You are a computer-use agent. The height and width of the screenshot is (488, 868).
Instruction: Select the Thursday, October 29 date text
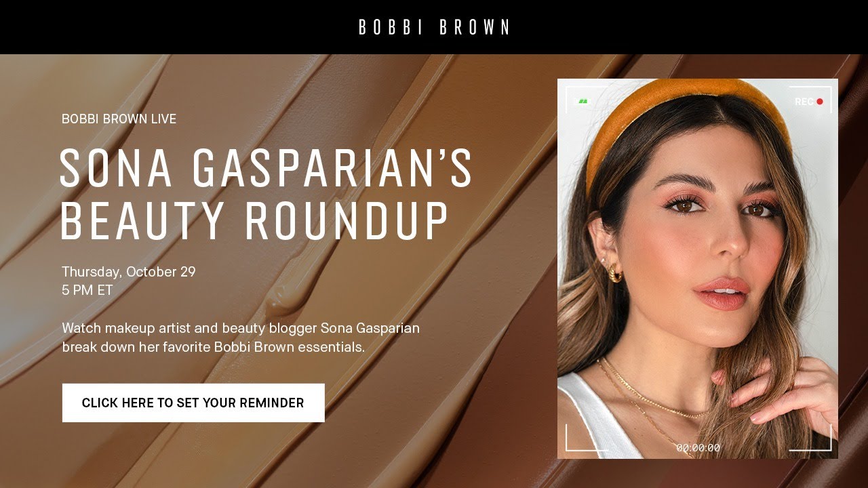129,272
